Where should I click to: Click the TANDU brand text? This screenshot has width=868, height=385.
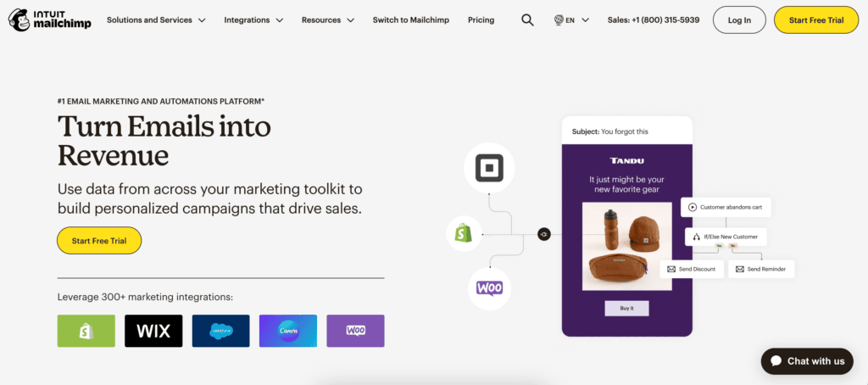click(x=626, y=160)
